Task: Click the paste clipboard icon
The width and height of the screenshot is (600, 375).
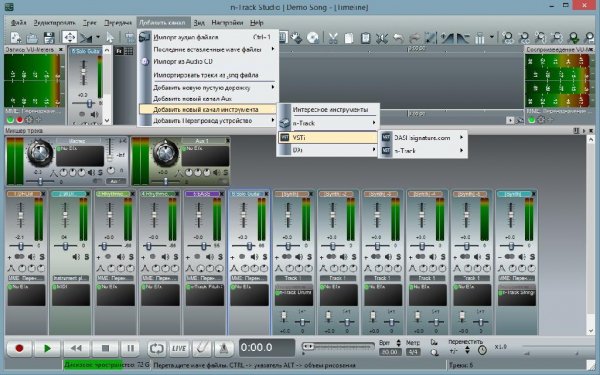Action: [365, 38]
